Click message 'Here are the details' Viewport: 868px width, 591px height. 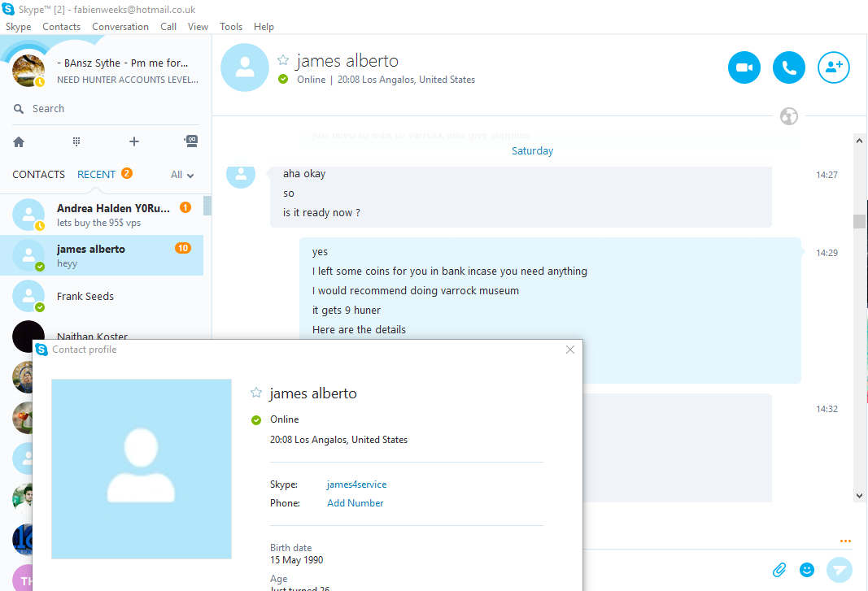pos(359,329)
